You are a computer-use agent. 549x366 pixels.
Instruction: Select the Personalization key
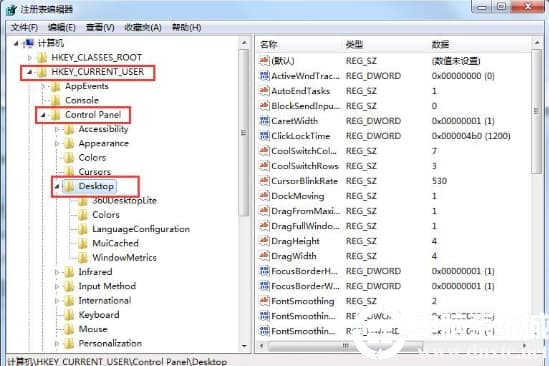point(110,344)
